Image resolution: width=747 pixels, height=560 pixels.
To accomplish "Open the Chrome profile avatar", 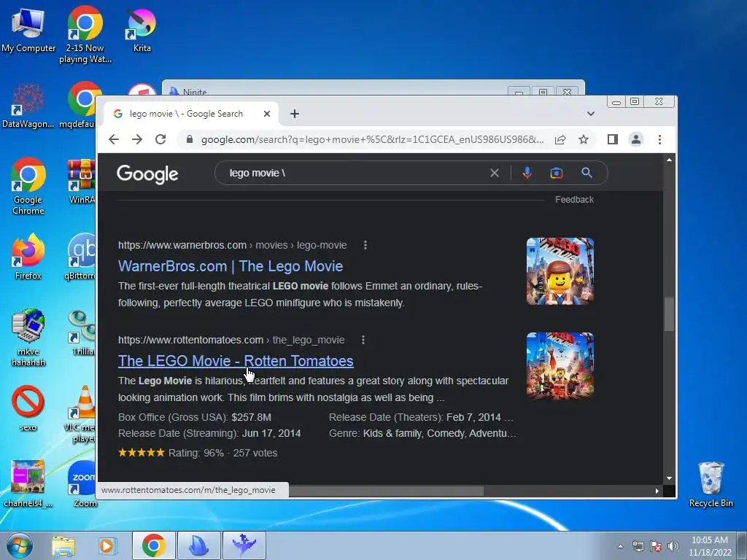I will pos(636,139).
